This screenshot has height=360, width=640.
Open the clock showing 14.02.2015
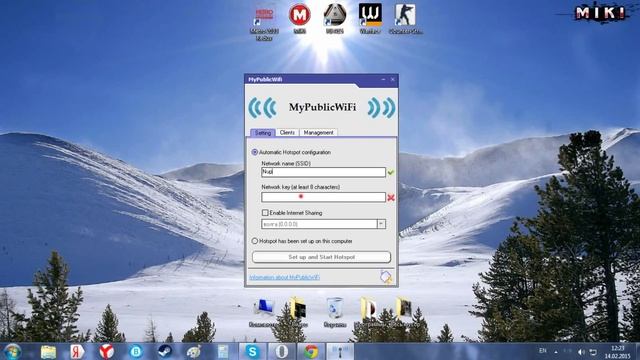(x=618, y=352)
